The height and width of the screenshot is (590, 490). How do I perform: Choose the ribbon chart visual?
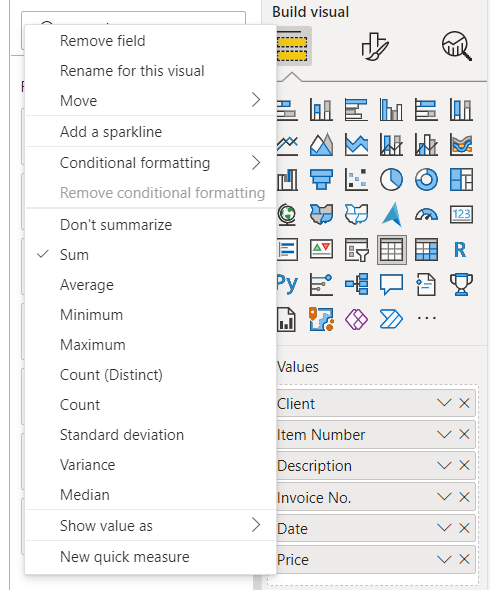pos(461,144)
